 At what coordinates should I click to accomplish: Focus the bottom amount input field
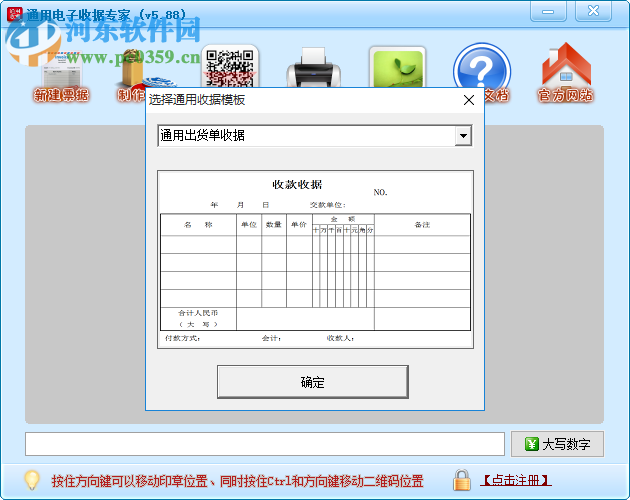pyautogui.click(x=265, y=444)
